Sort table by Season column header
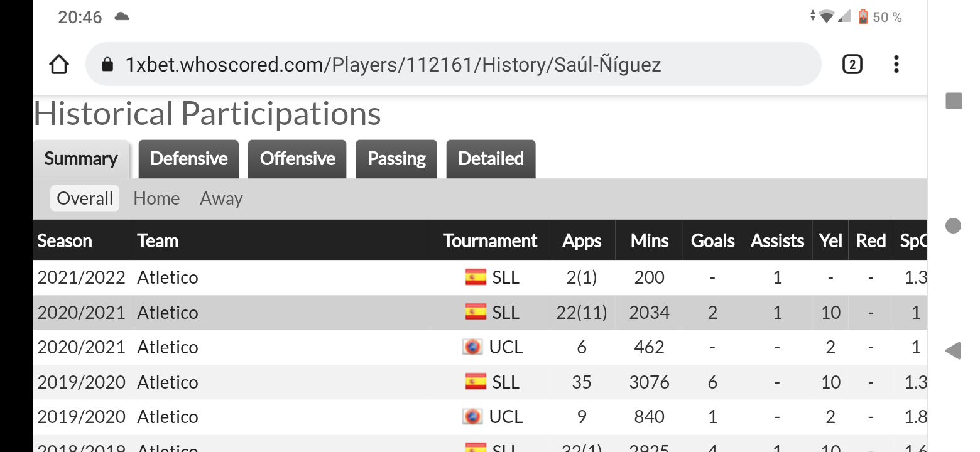 tap(65, 240)
